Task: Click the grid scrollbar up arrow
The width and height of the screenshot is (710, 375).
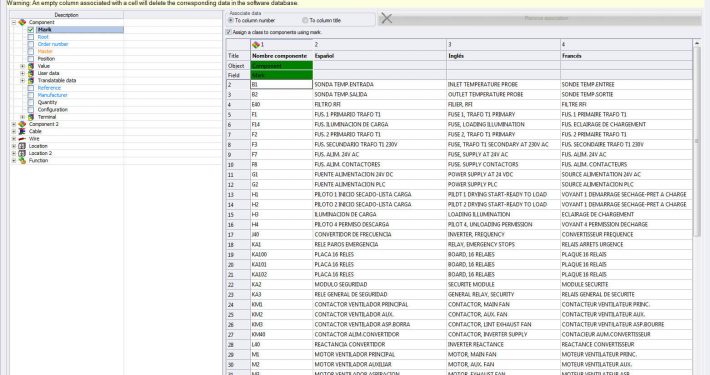Action: [x=696, y=44]
